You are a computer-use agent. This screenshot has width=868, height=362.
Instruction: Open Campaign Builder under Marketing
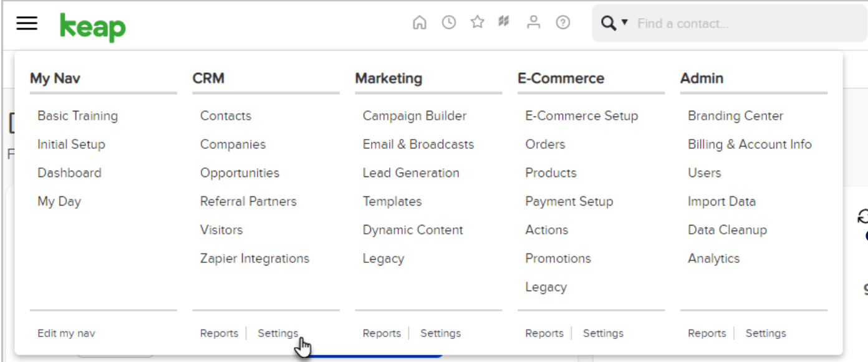414,116
